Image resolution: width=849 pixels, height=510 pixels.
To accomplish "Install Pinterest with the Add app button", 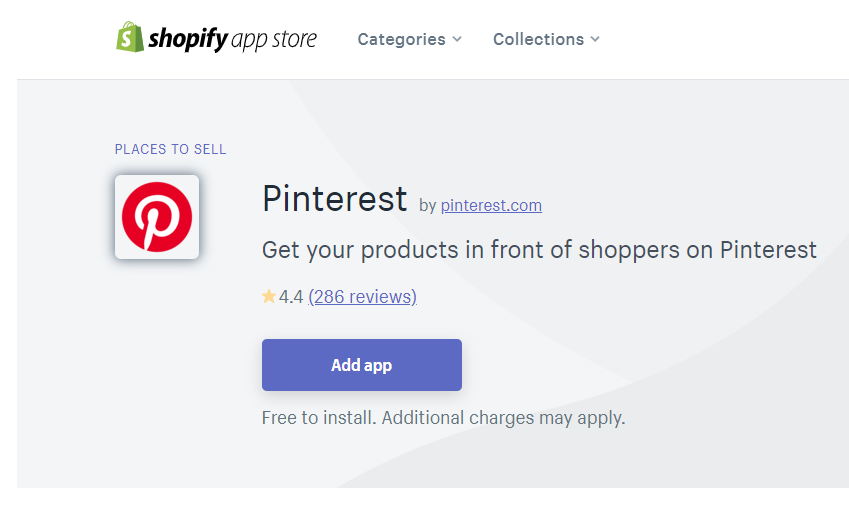I will click(362, 365).
